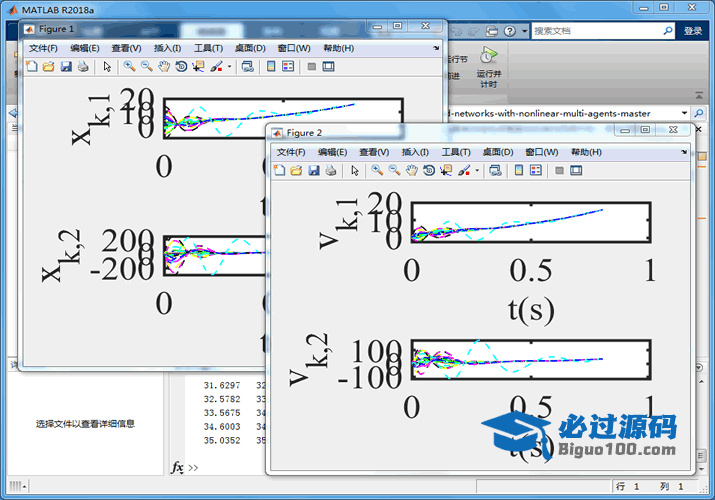
Task: Insert Colorbar via Figure 2 toolbar icon
Action: [518, 170]
